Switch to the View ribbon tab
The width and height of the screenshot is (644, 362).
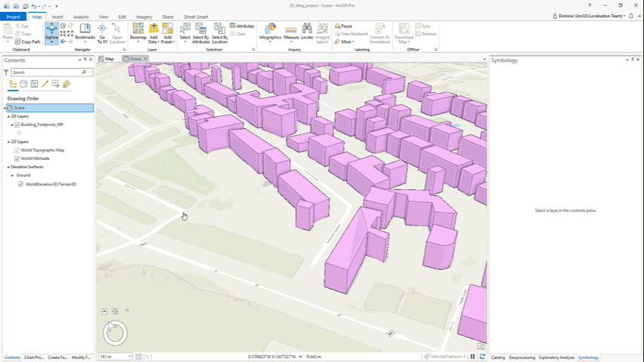click(x=103, y=17)
